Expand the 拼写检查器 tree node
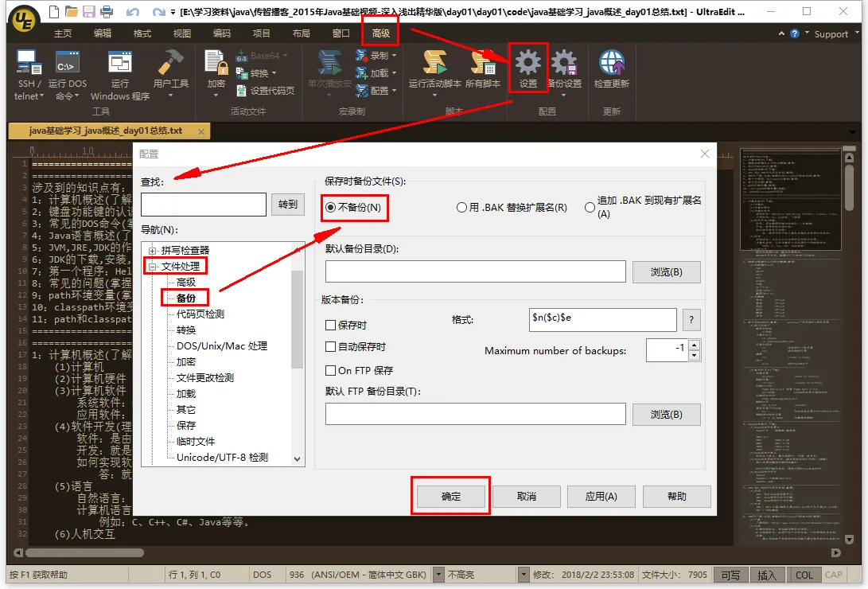 tap(152, 251)
